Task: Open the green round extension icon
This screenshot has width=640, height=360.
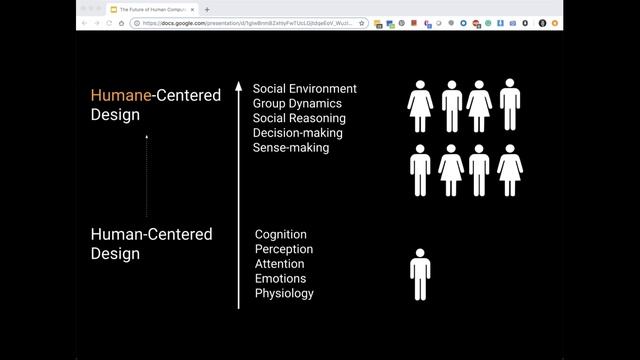Action: click(488, 23)
